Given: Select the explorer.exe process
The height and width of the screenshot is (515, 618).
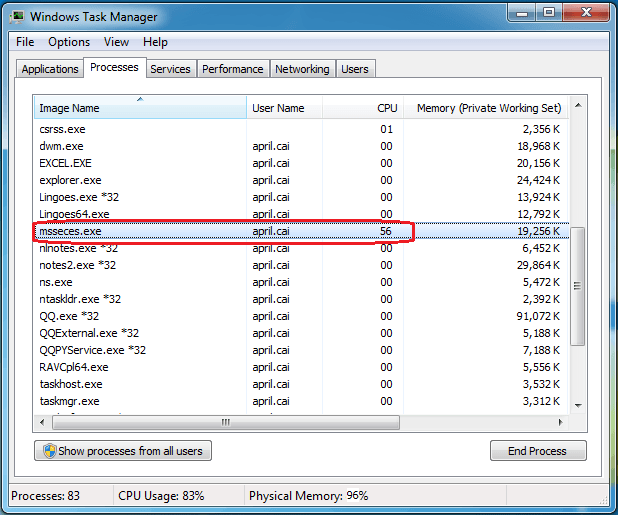Looking at the screenshot, I should click(x=301, y=180).
